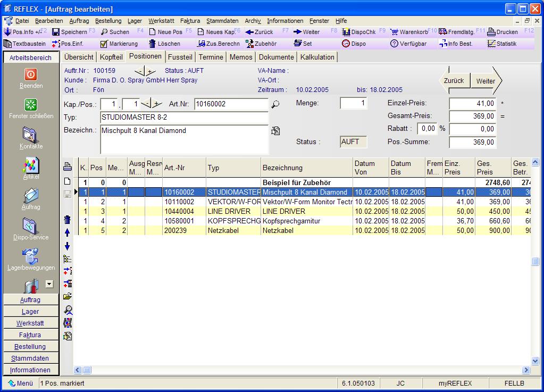
Task: Click the Dispo clock toolbar item
Action: pyautogui.click(x=354, y=44)
